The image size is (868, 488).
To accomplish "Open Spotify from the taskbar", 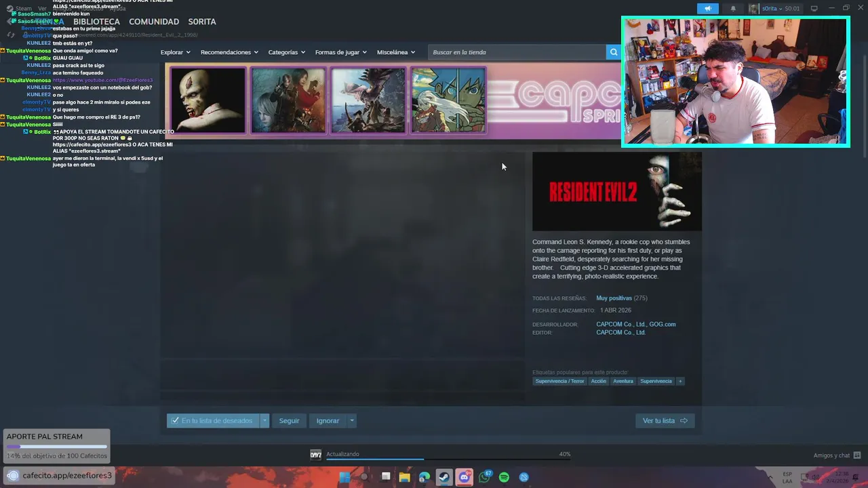I will point(504,477).
